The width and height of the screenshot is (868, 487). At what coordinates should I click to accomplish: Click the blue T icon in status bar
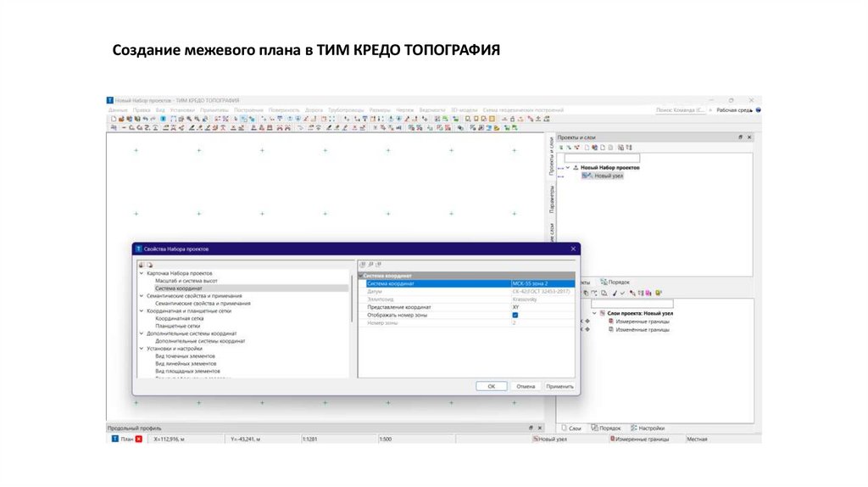(x=115, y=439)
